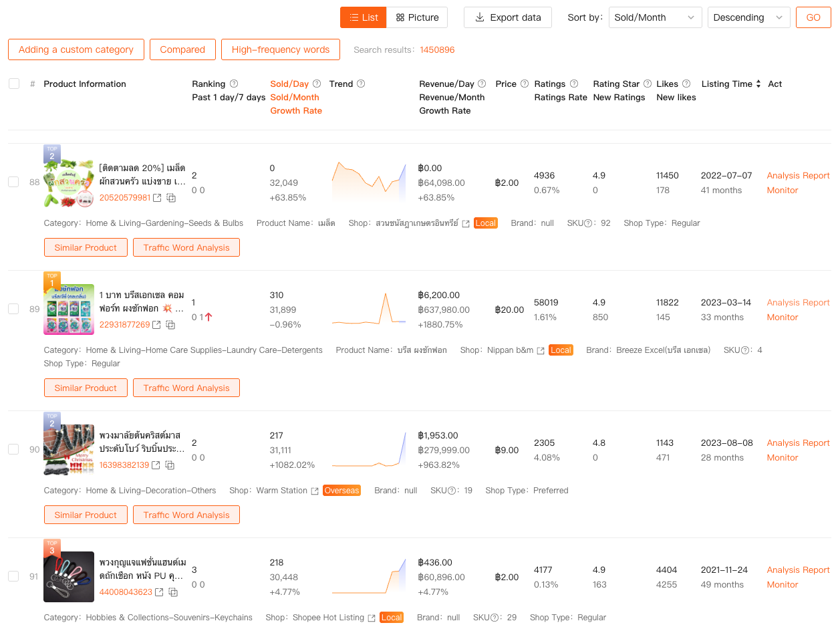Click the Export data button
The height and width of the screenshot is (631, 840).
(x=508, y=17)
